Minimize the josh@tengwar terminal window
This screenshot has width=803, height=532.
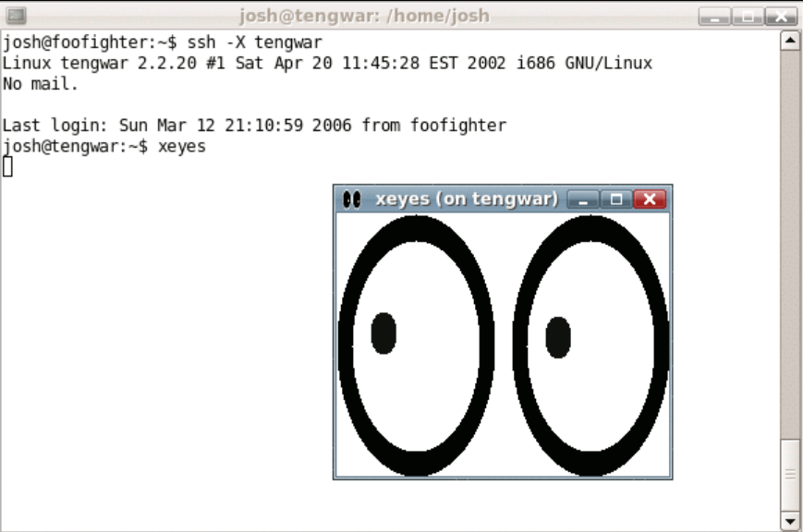(x=715, y=16)
